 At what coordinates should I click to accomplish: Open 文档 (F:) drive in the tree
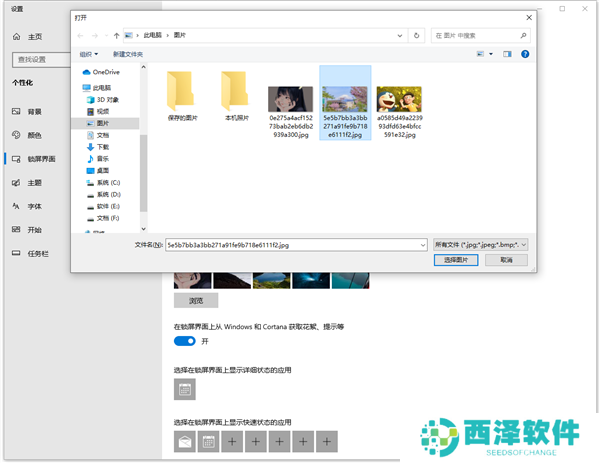tap(103, 218)
